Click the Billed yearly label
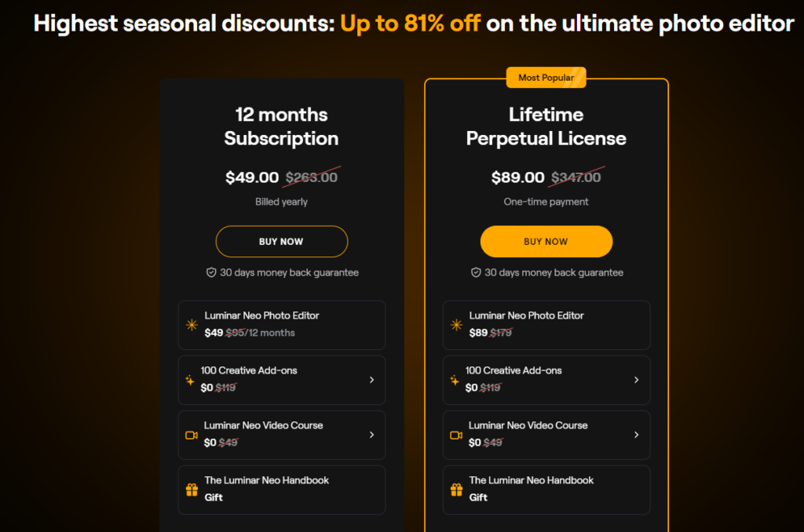Screen dimensions: 804x532 point(281,202)
